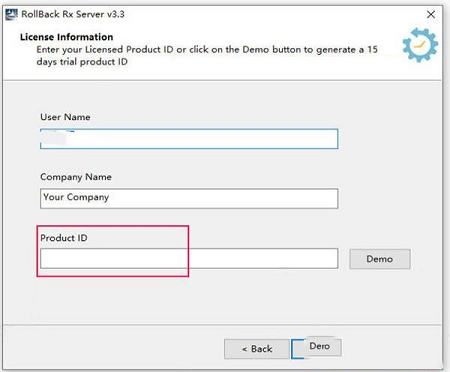Close the RollBack Rx Server dialog
Screen dimensions: 450x372
coord(431,14)
